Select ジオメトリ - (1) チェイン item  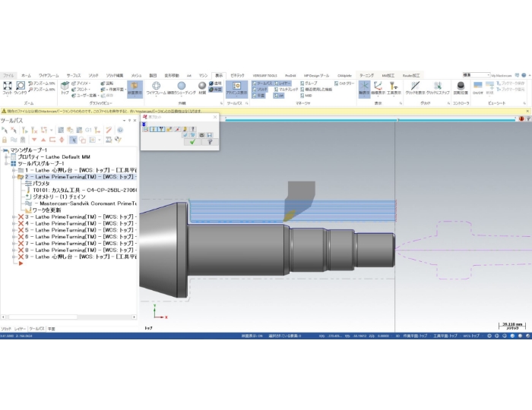pos(55,197)
